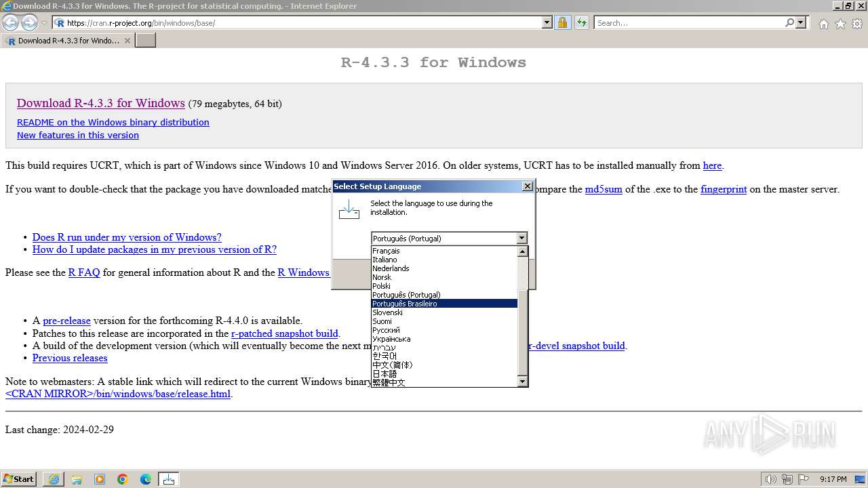The height and width of the screenshot is (488, 868).
Task: Refresh the page with the green arrows icon
Action: (581, 23)
